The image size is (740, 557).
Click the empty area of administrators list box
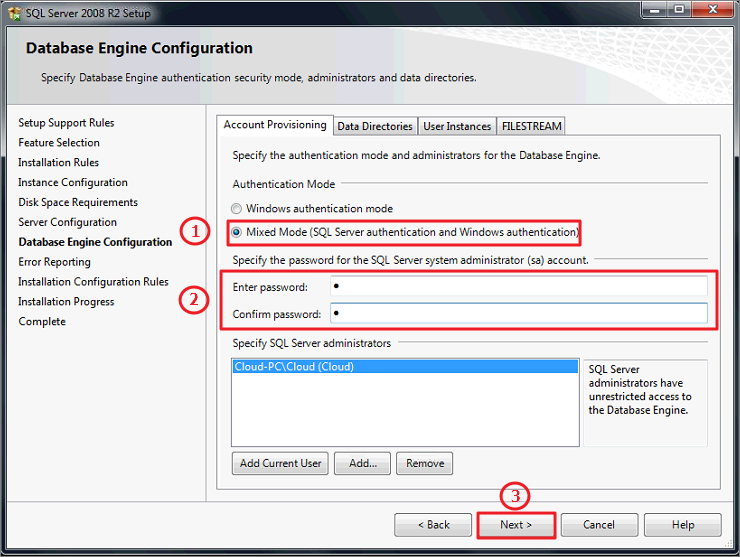click(x=405, y=409)
